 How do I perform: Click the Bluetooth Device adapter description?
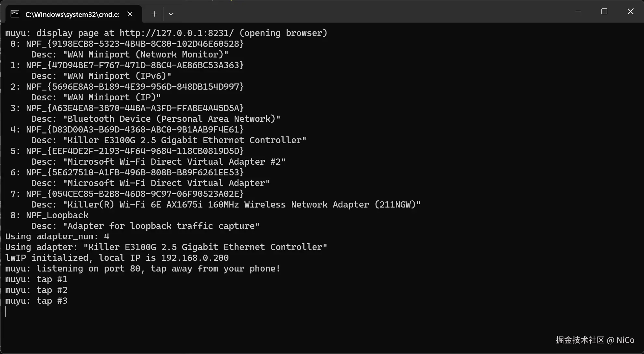[156, 119]
